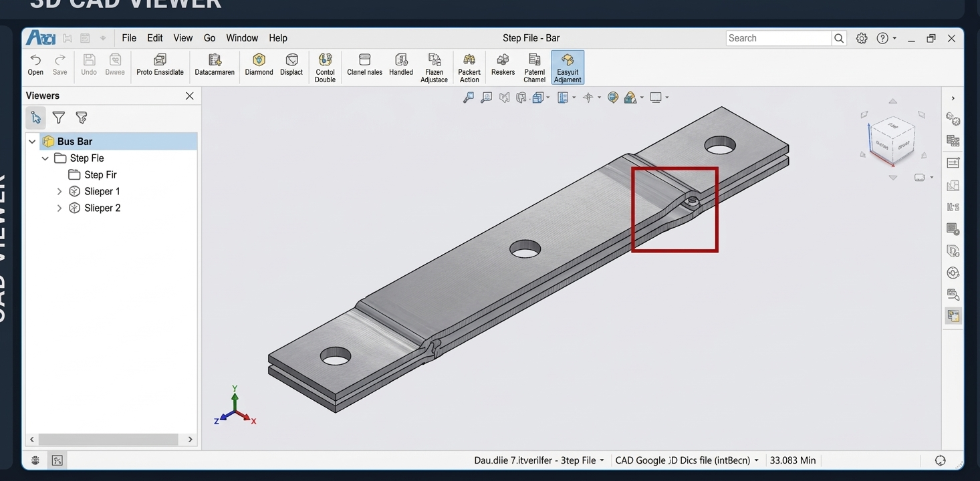980x481 pixels.
Task: Toggle the highlighted bottom icon in right sidebar
Action: point(953,316)
